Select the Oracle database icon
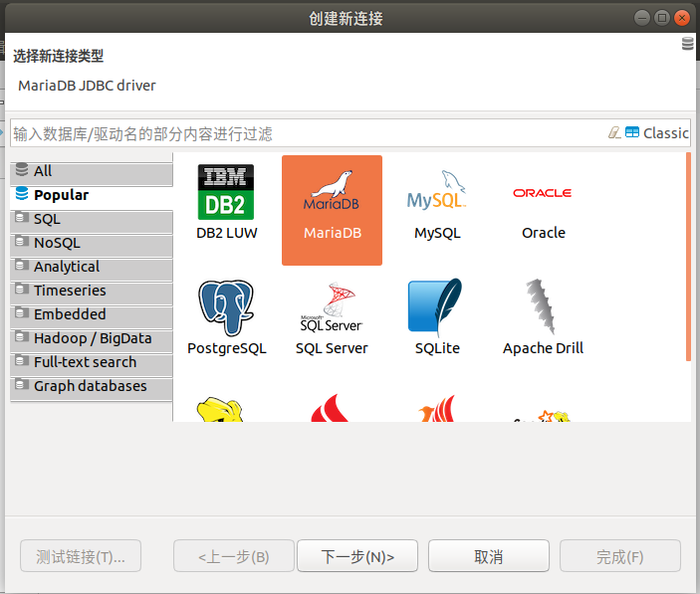This screenshot has height=594, width=700. coord(543,193)
